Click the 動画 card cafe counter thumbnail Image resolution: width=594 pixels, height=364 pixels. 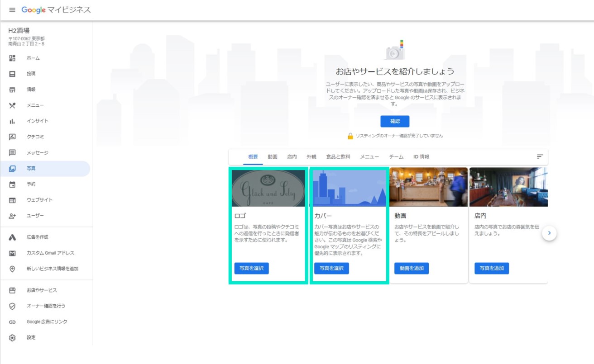coord(428,187)
